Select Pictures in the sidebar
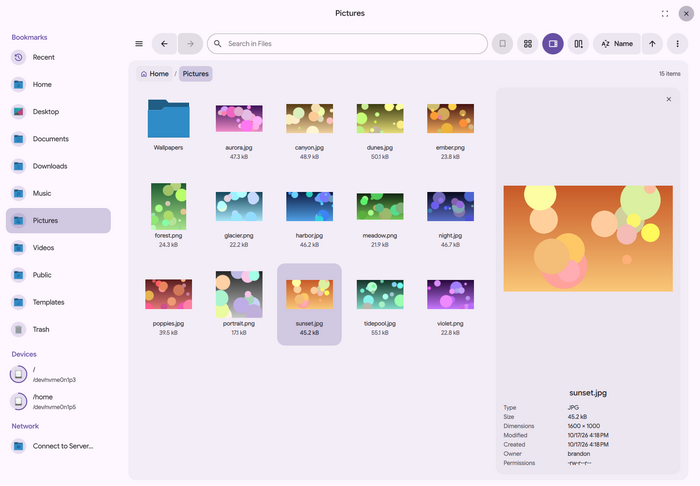 click(x=58, y=220)
